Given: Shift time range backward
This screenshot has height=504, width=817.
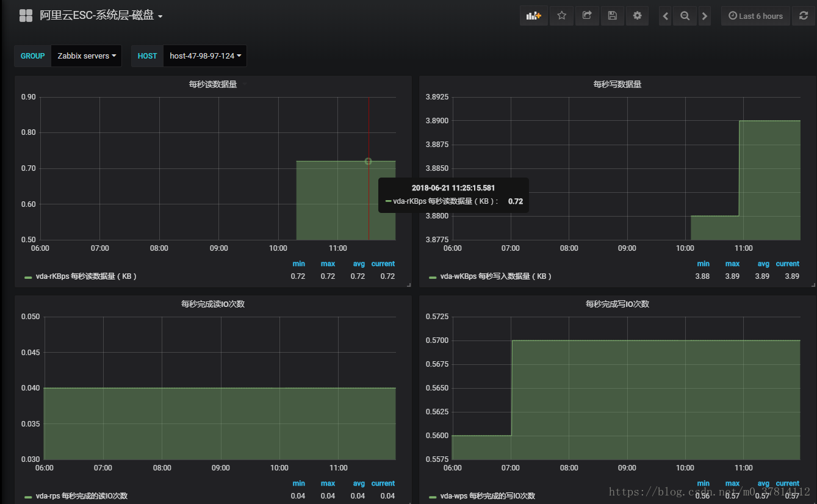Looking at the screenshot, I should click(x=666, y=16).
